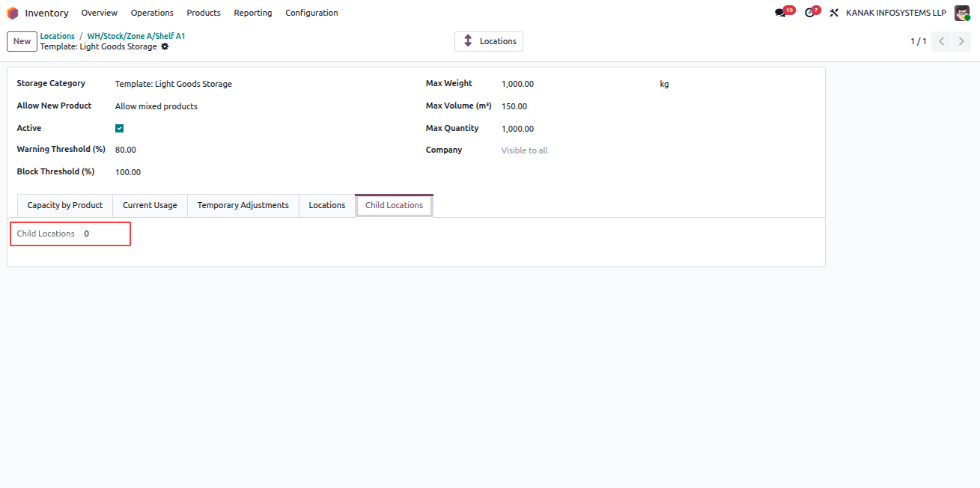980x488 pixels.
Task: Switch to Capacity by Product tab
Action: tap(65, 205)
